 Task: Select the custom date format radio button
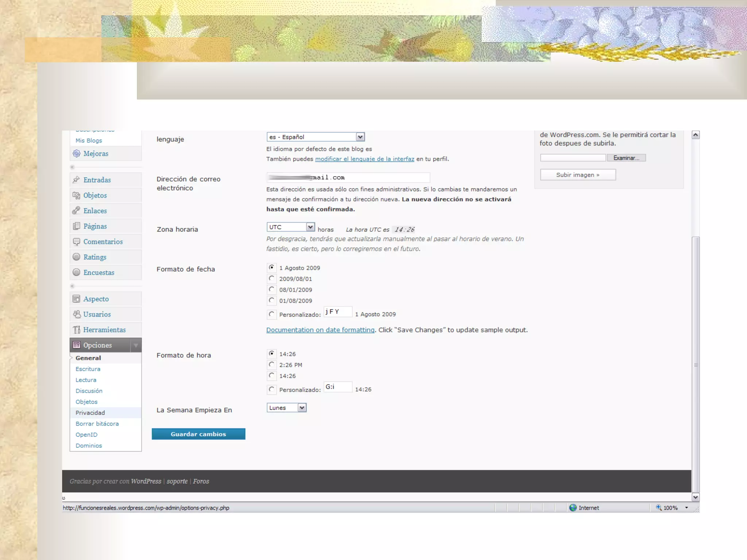(x=271, y=314)
